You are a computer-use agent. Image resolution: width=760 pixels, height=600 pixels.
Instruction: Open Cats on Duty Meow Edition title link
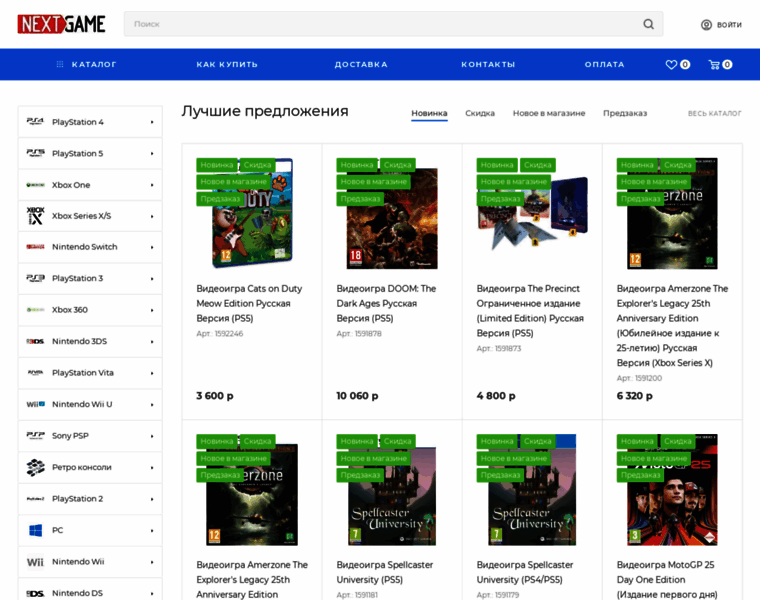click(249, 303)
